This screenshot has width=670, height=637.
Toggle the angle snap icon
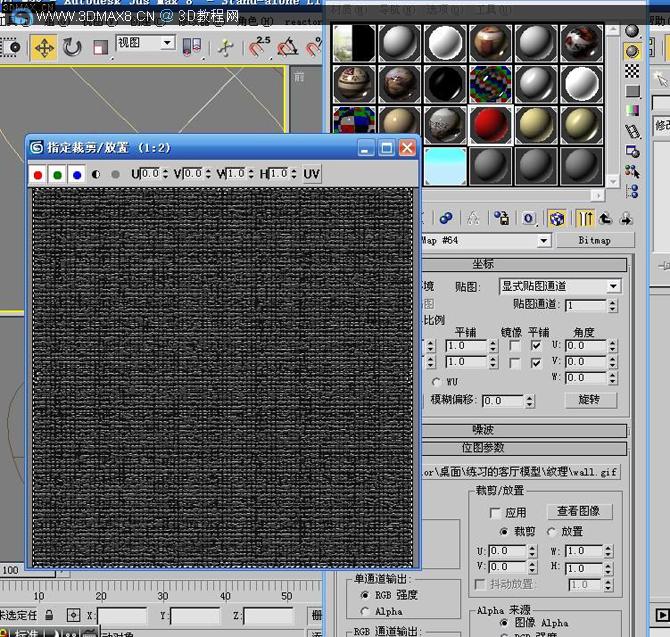tap(287, 47)
